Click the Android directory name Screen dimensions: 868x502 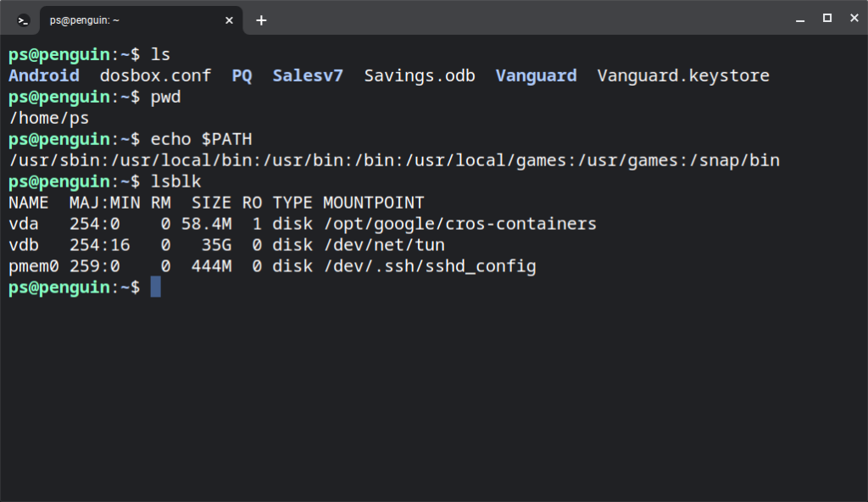point(44,75)
